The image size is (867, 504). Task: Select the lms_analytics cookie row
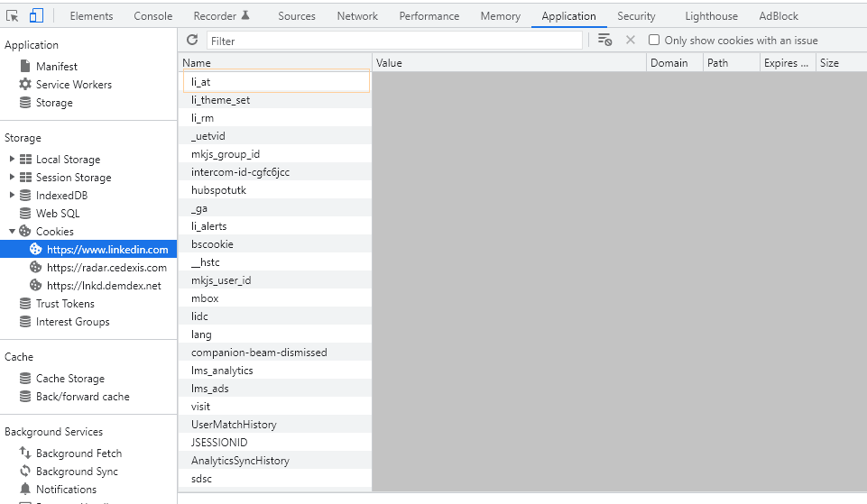pyautogui.click(x=275, y=371)
